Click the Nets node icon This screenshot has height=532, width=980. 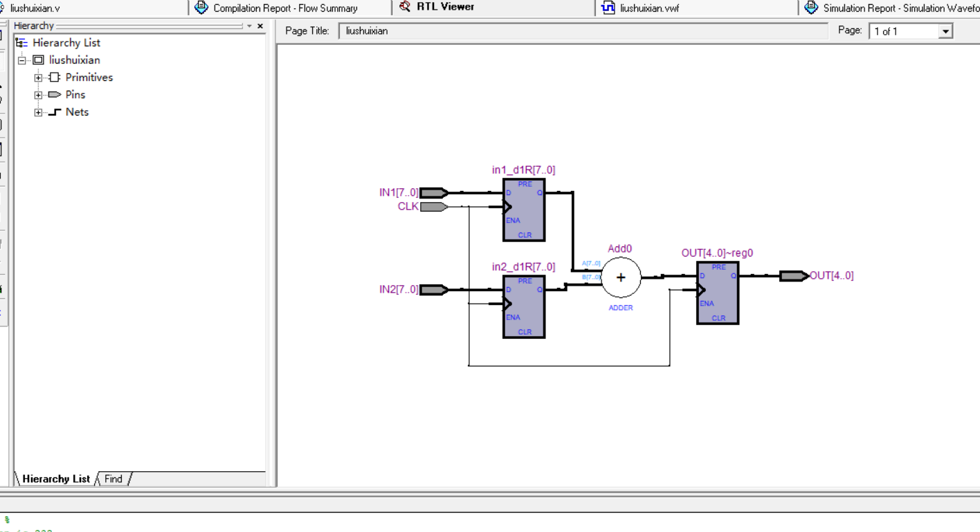point(55,112)
